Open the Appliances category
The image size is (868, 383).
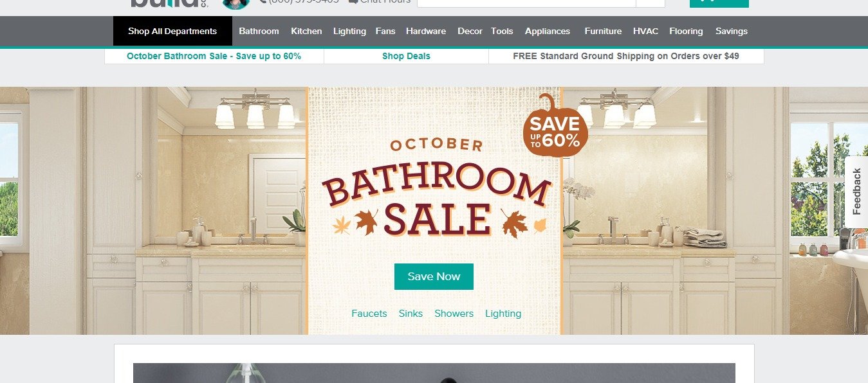pos(548,31)
